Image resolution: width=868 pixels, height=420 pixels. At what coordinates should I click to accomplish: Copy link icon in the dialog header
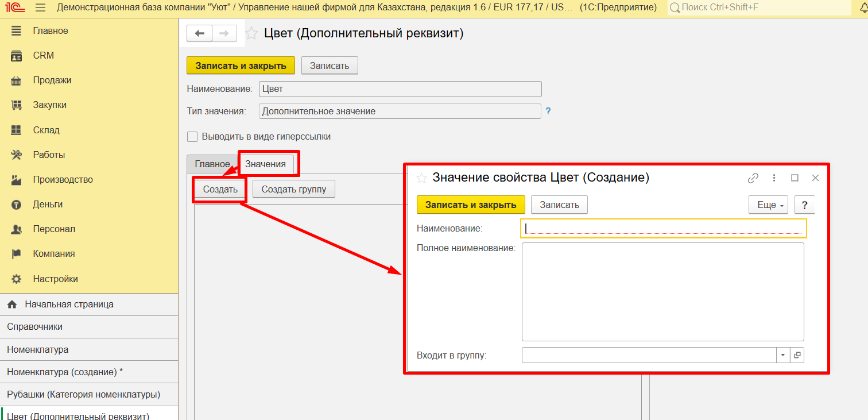tap(753, 178)
